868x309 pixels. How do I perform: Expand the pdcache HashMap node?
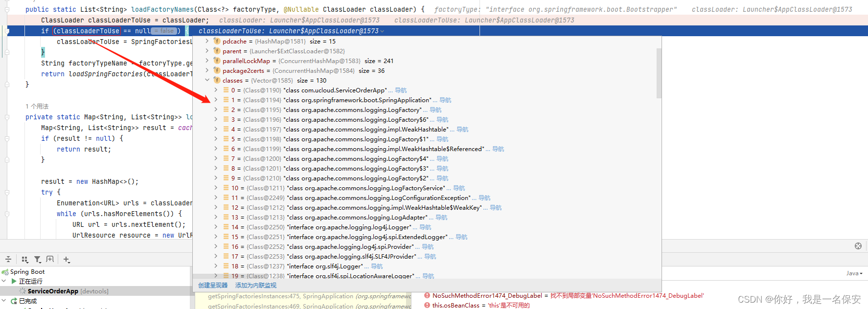click(x=207, y=41)
